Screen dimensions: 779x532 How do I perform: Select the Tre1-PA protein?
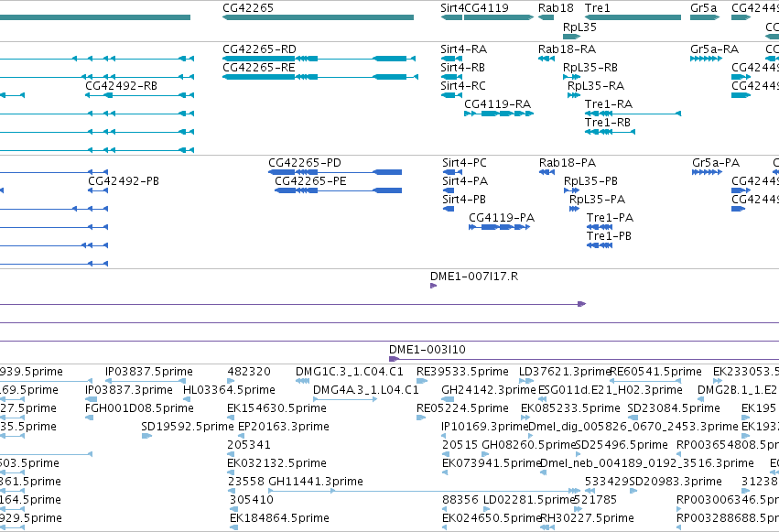(x=600, y=227)
